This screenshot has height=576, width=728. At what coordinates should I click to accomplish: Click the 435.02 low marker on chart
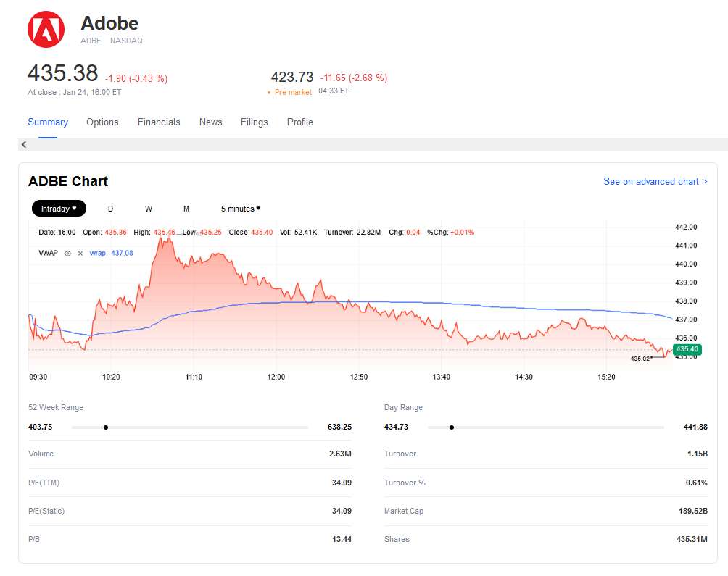[x=640, y=358]
